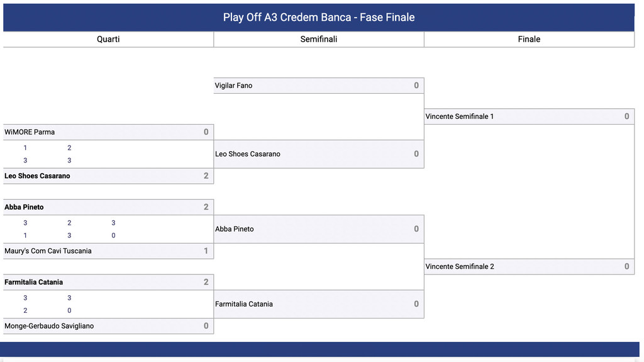This screenshot has height=362, width=644.
Task: Click the Abba Pineto quarterfinal team row
Action: coord(108,207)
